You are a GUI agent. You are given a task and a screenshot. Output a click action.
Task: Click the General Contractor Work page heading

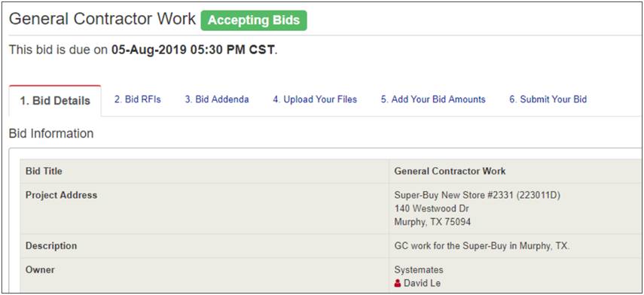pyautogui.click(x=102, y=20)
